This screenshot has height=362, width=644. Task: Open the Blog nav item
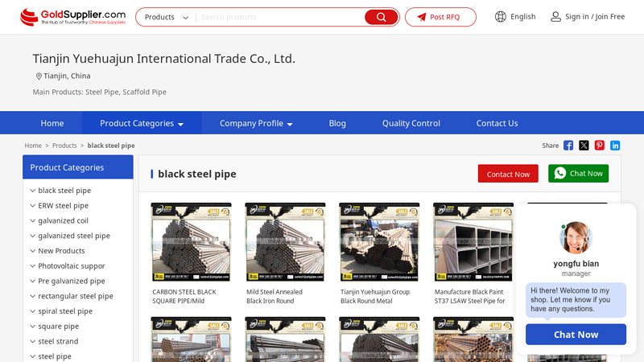[337, 123]
